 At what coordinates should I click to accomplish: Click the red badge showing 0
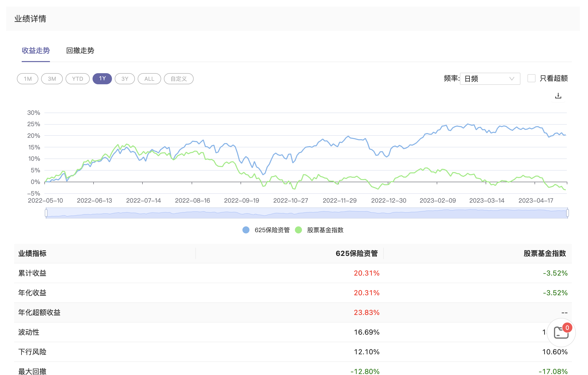point(567,328)
